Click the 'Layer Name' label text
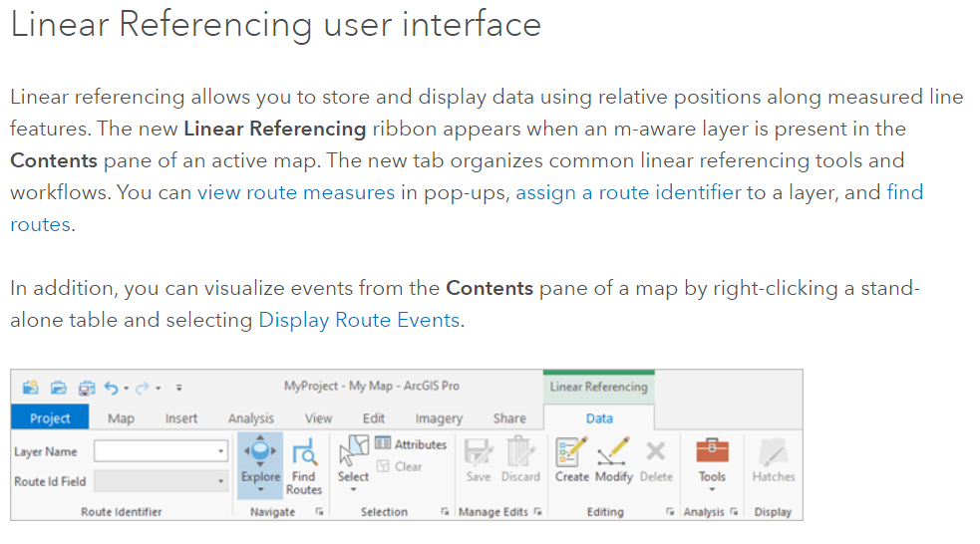The image size is (980, 544). (x=46, y=451)
